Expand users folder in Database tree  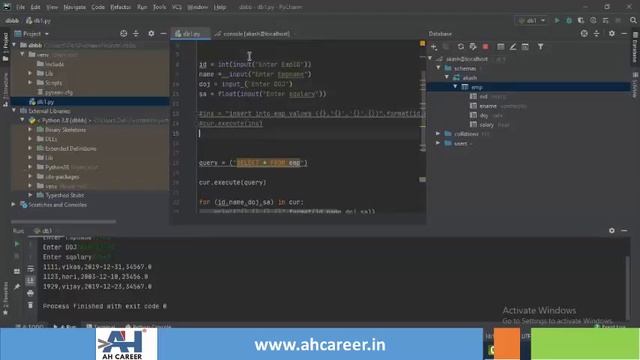[x=438, y=143]
